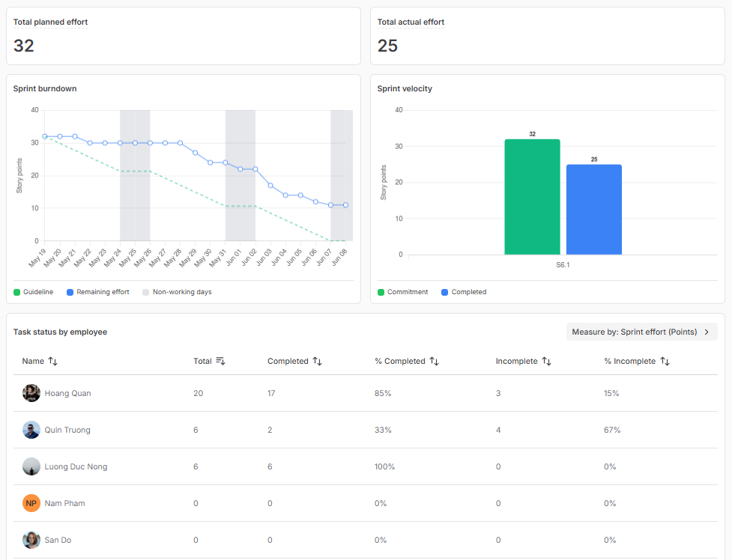The width and height of the screenshot is (732, 560).
Task: Toggle the Guideline legend in burndown chart
Action: click(x=33, y=292)
